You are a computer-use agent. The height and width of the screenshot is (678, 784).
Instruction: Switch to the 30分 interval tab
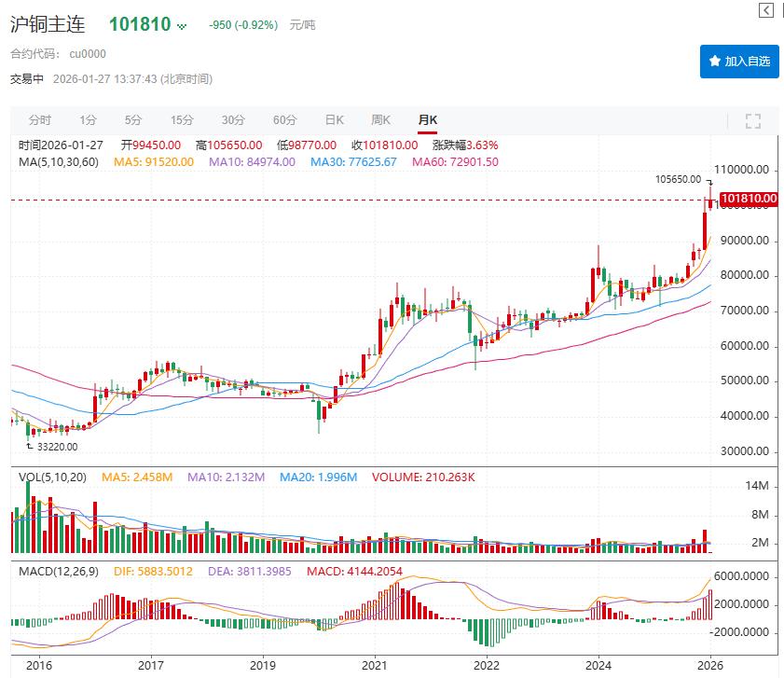[x=233, y=120]
